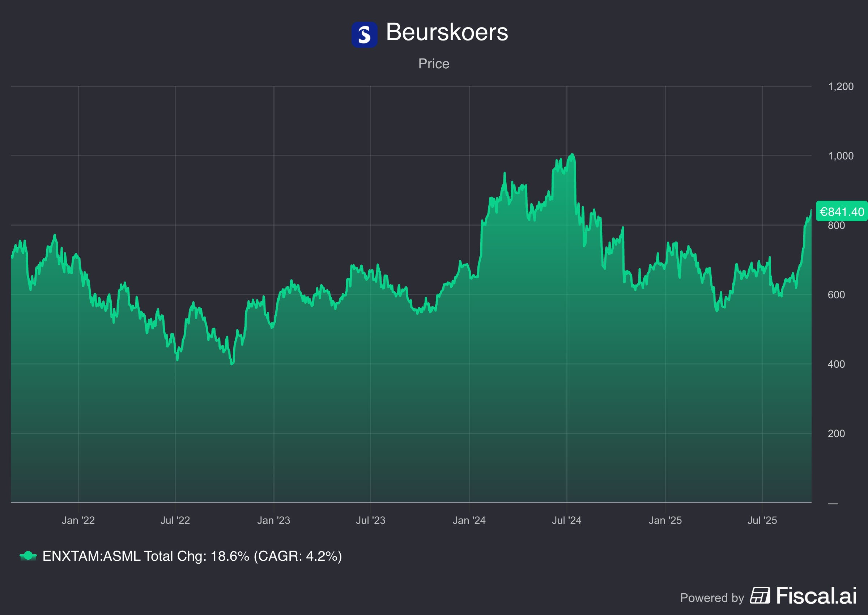This screenshot has width=868, height=615.
Task: Click the Jan '23 axis label
Action: (273, 520)
